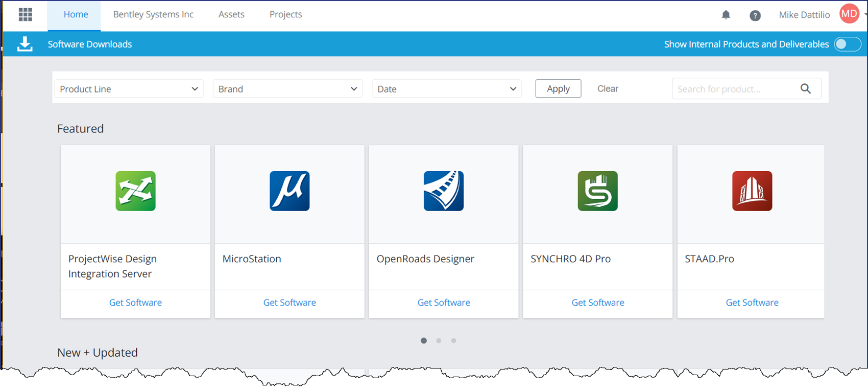The width and height of the screenshot is (868, 391).
Task: Clear the applied filters
Action: point(608,88)
